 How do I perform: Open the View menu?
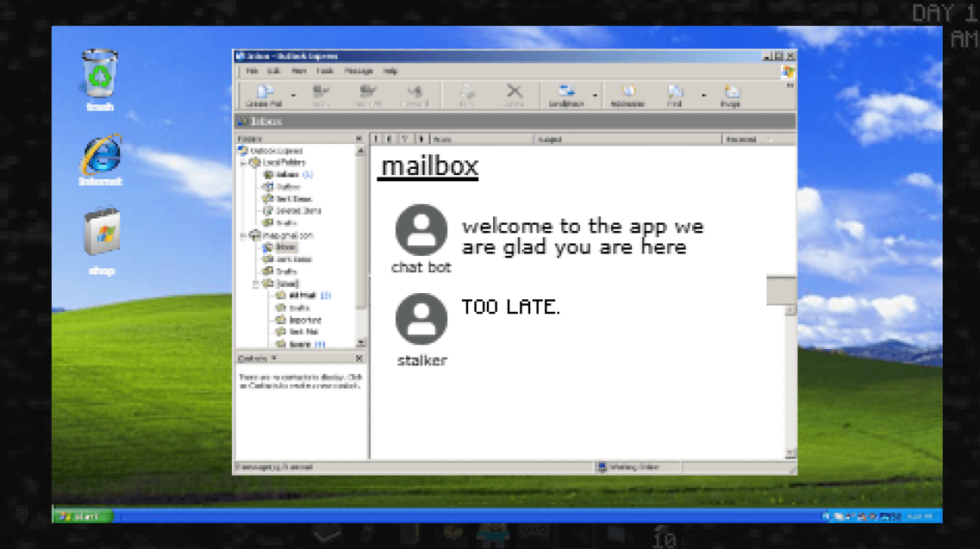tap(299, 72)
